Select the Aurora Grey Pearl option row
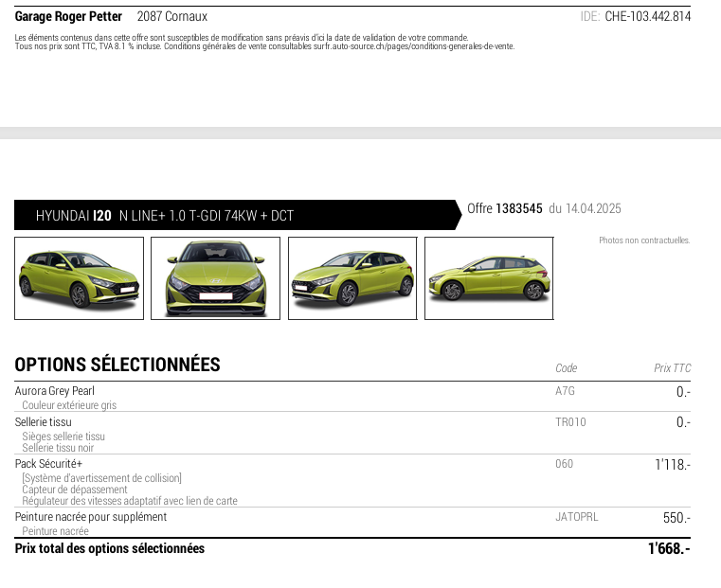The width and height of the screenshot is (721, 588). coord(55,391)
